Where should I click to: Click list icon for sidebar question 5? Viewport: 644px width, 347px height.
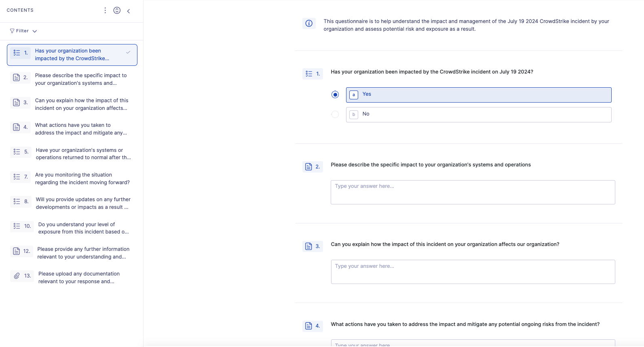(17, 152)
